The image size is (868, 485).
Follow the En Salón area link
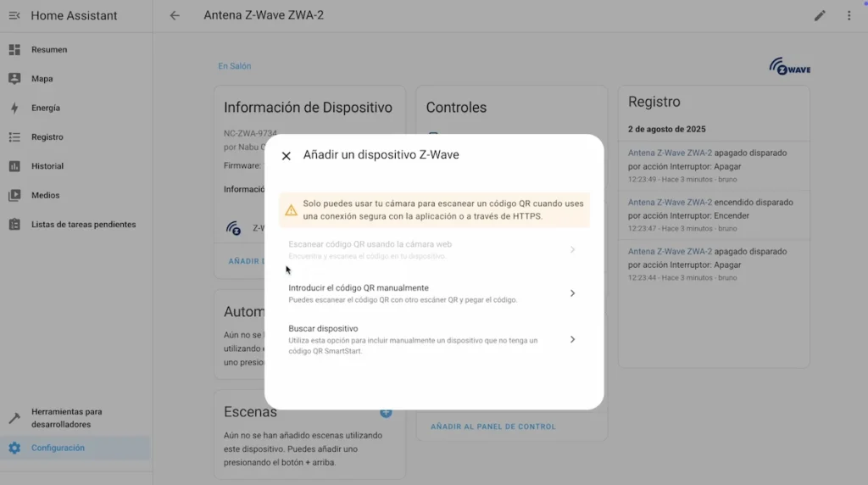coord(234,66)
